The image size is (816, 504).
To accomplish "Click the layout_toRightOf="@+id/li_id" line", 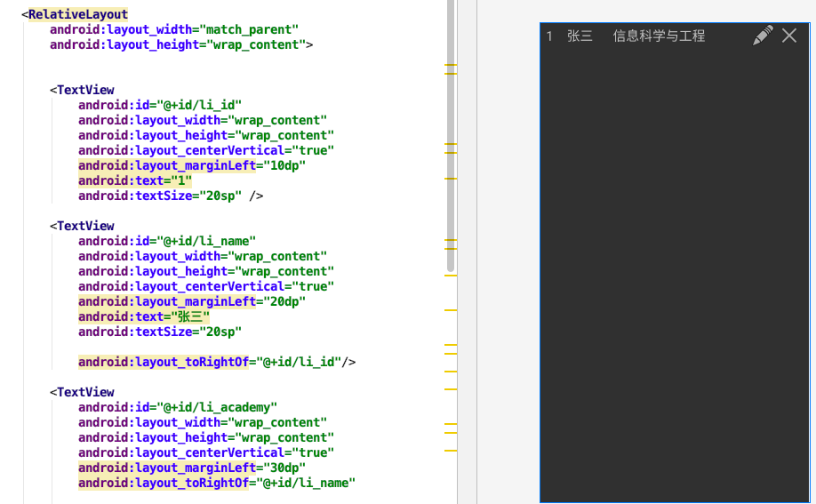I will [217, 362].
